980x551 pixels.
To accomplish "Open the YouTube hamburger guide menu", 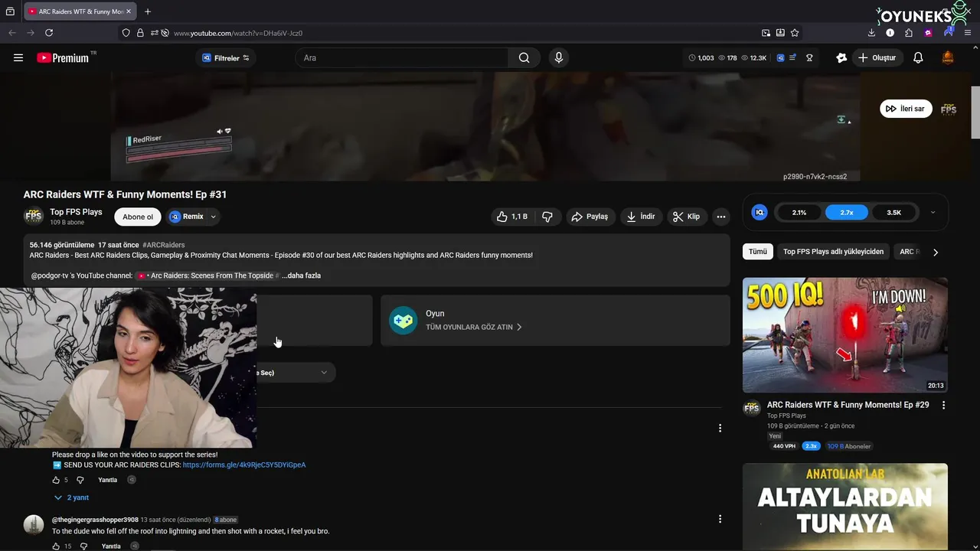I will click(x=18, y=57).
